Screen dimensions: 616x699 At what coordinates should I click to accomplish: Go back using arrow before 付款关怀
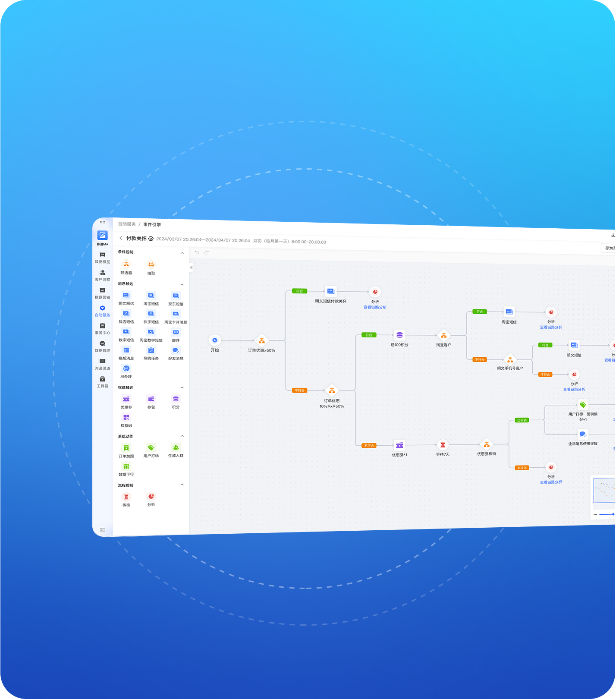121,238
